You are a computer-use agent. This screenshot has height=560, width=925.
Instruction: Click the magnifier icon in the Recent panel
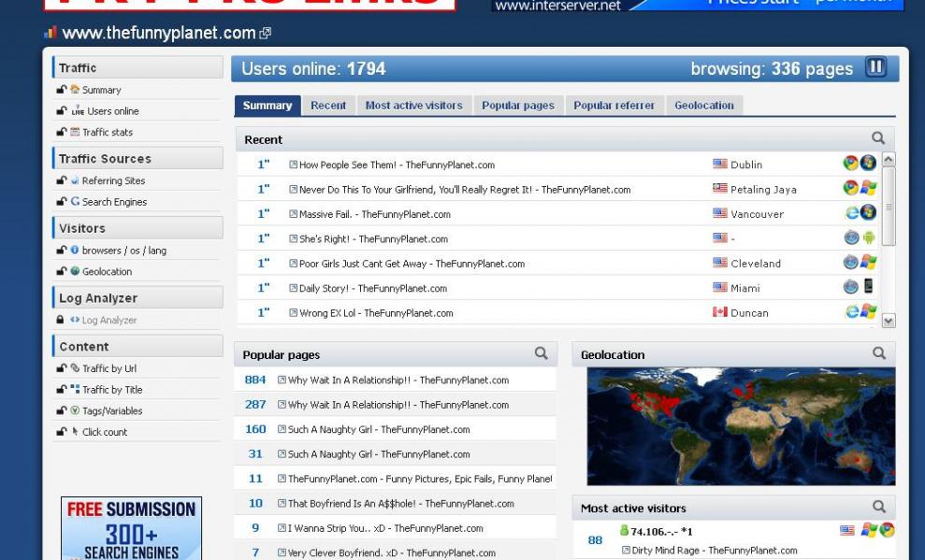coord(878,138)
